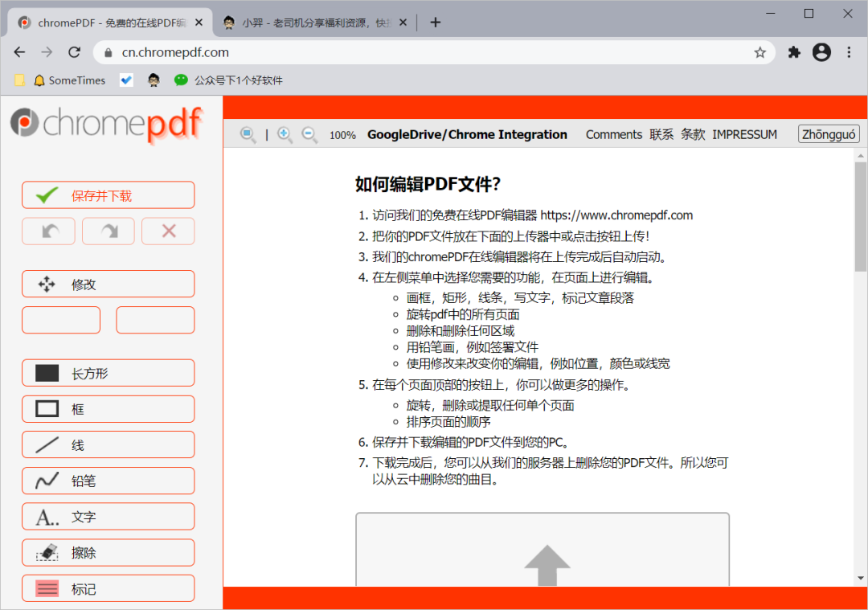Select the 框 frame outline tool
Viewport: 868px width, 610px height.
(x=108, y=409)
